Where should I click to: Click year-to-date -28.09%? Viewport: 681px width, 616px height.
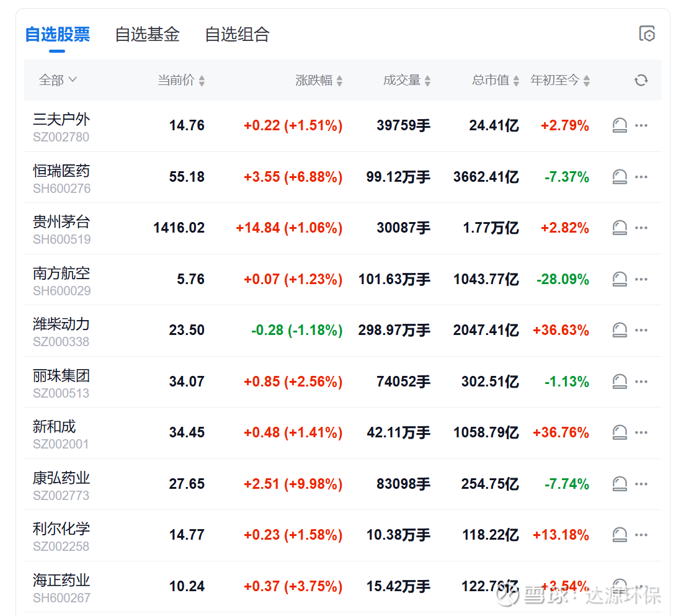tap(563, 279)
